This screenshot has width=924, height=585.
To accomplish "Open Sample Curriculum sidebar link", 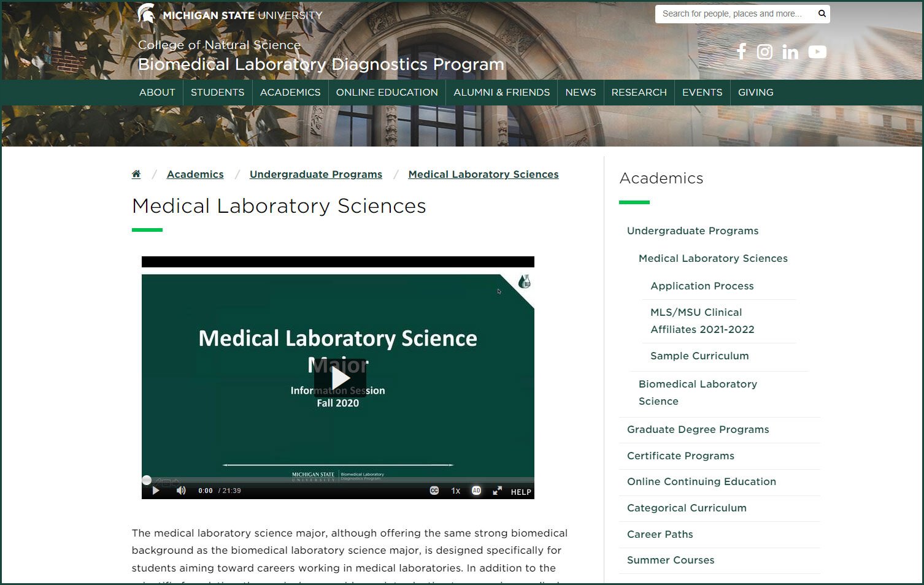I will (699, 356).
